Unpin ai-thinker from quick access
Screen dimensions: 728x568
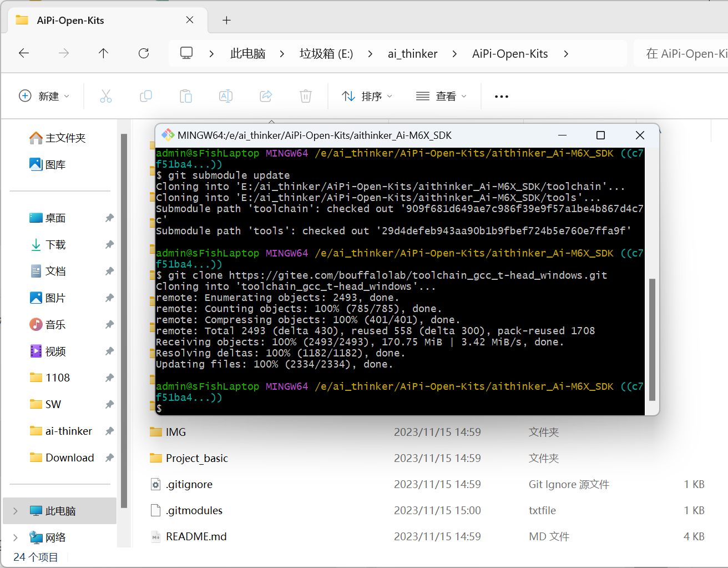(109, 431)
